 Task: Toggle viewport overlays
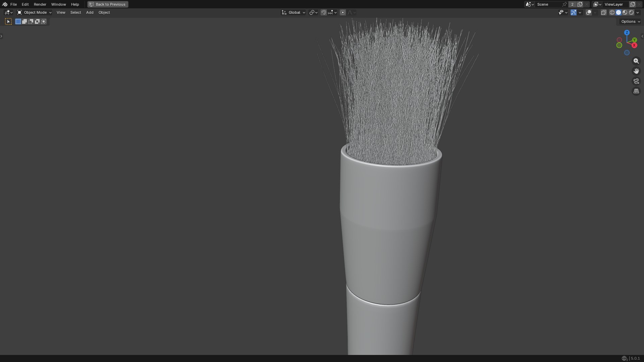coord(589,12)
